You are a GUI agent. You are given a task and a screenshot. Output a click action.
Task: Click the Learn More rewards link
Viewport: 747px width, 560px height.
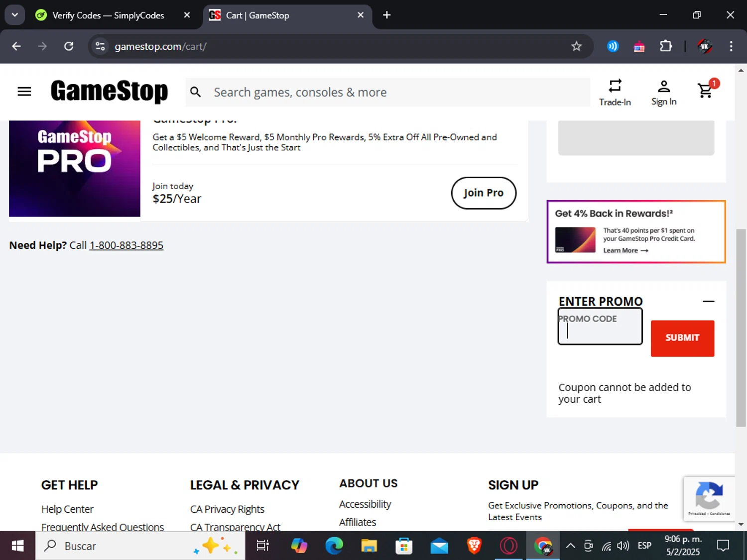click(625, 250)
